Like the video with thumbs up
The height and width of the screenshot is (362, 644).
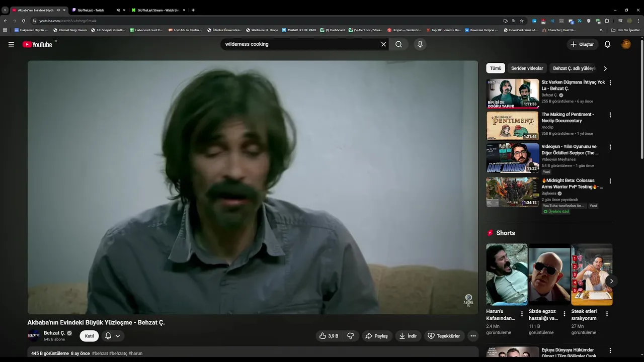329,336
